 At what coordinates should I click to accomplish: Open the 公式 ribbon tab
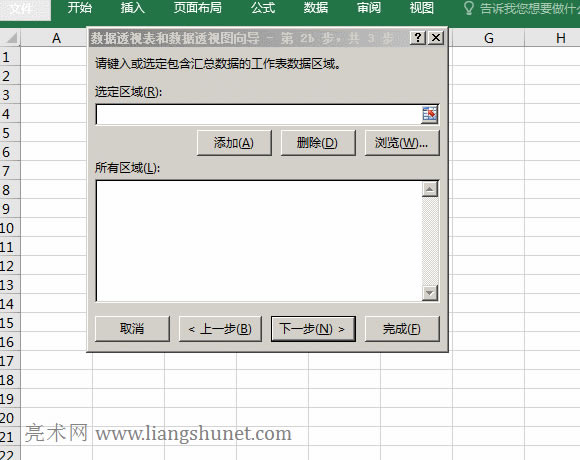[263, 8]
